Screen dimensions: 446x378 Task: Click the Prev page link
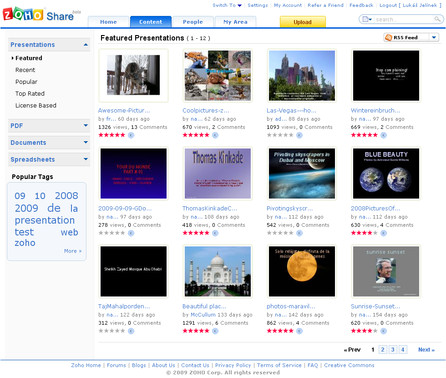coord(352,350)
